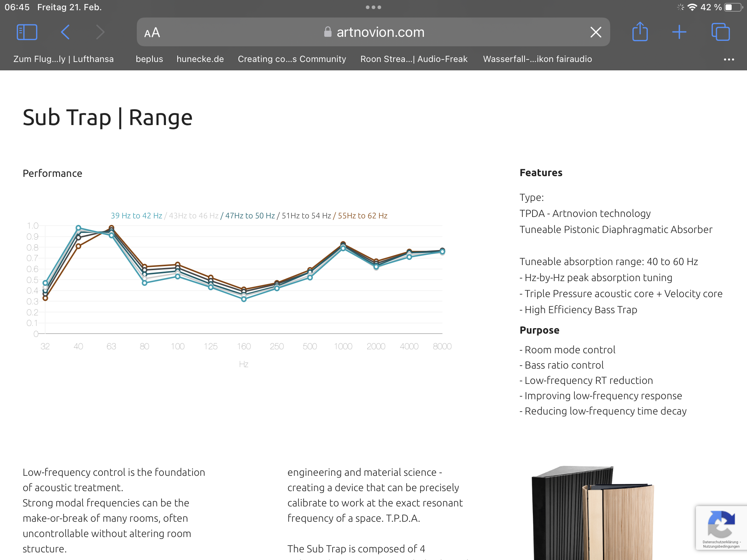The image size is (747, 560).
Task: Tap the teal peak data point at 40 Hz
Action: click(x=78, y=228)
